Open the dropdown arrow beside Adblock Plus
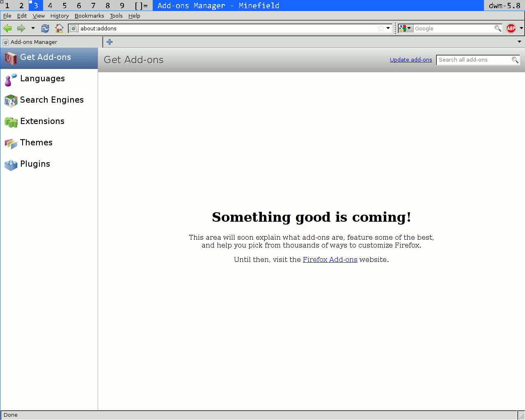Screen dimensions: 525x420 pyautogui.click(x=521, y=28)
